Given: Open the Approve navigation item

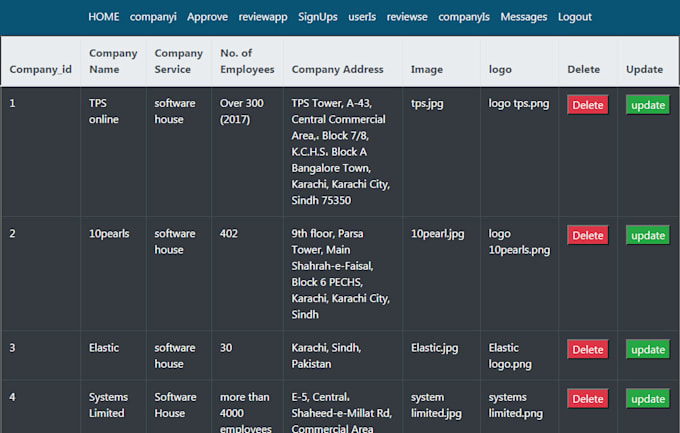Looking at the screenshot, I should 207,17.
